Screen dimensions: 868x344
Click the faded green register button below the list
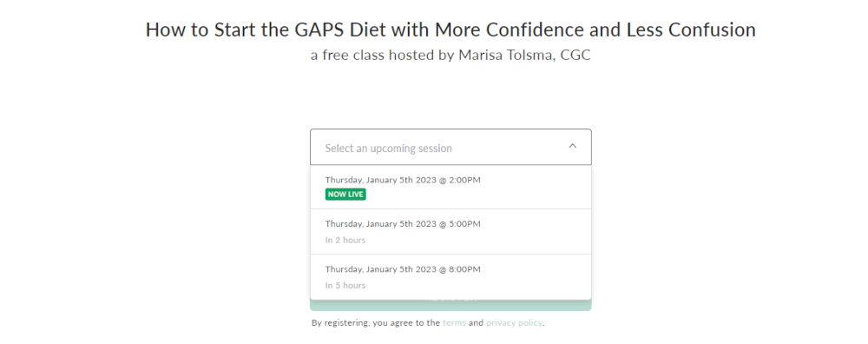coord(450,305)
